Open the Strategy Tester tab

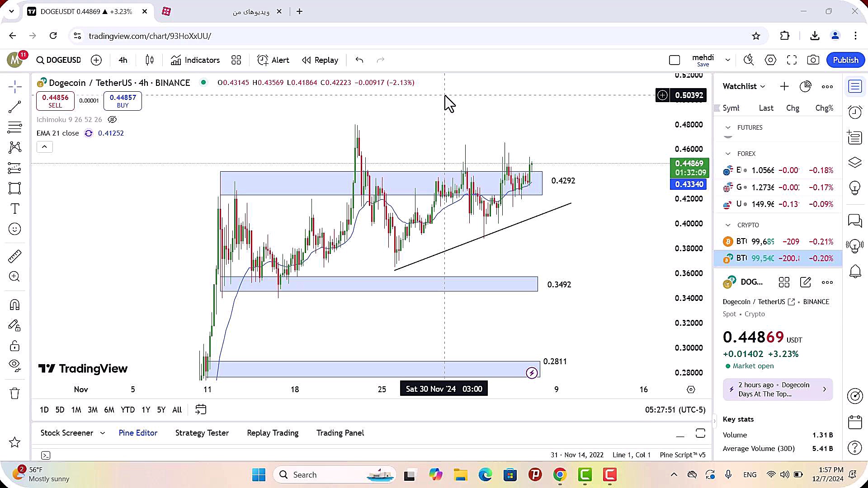tap(202, 433)
